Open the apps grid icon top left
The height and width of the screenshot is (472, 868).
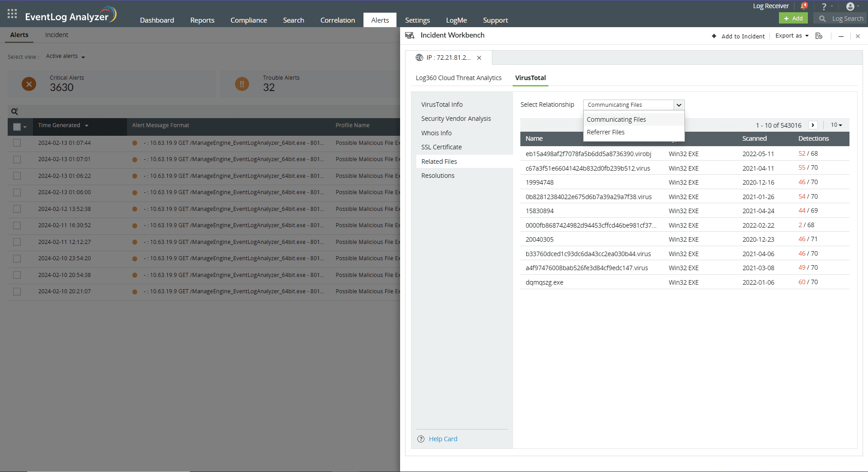pos(12,14)
